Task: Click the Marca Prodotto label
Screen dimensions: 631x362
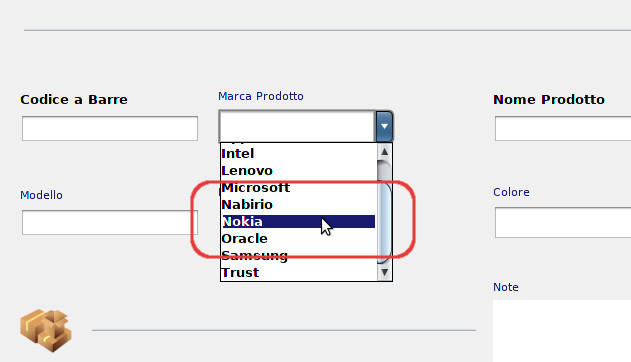Action: pos(261,96)
